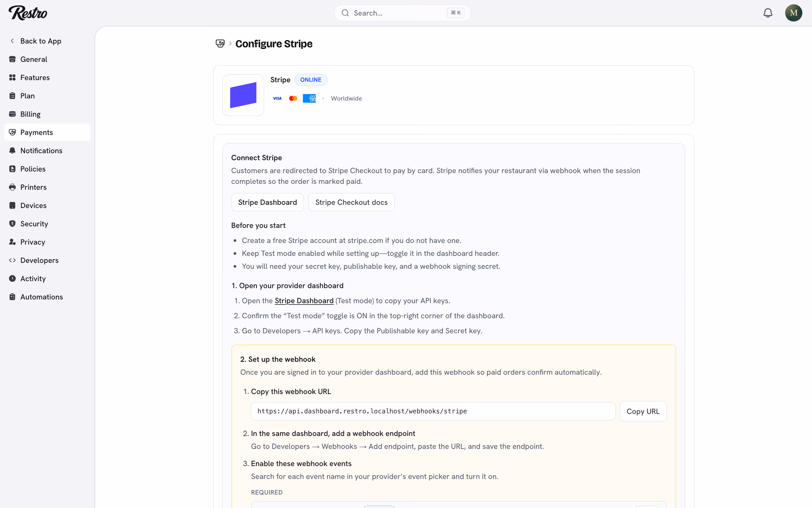
Task: Select the Payments menu item
Action: coord(47,132)
